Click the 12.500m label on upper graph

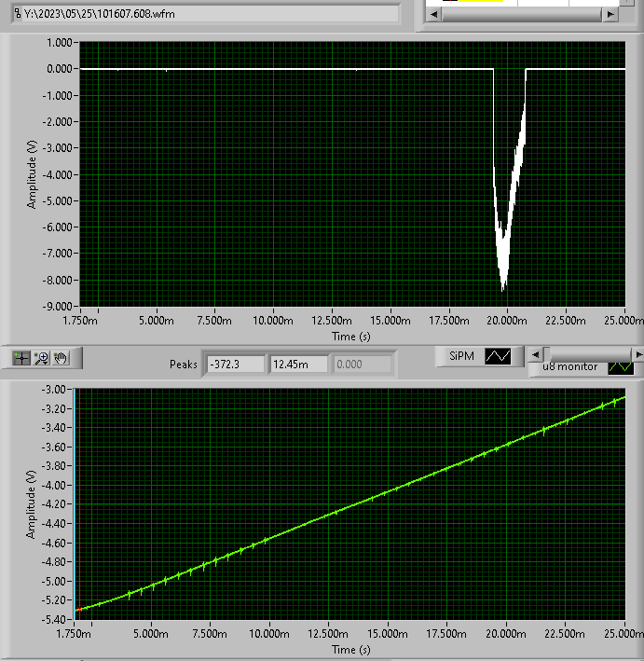pos(332,321)
